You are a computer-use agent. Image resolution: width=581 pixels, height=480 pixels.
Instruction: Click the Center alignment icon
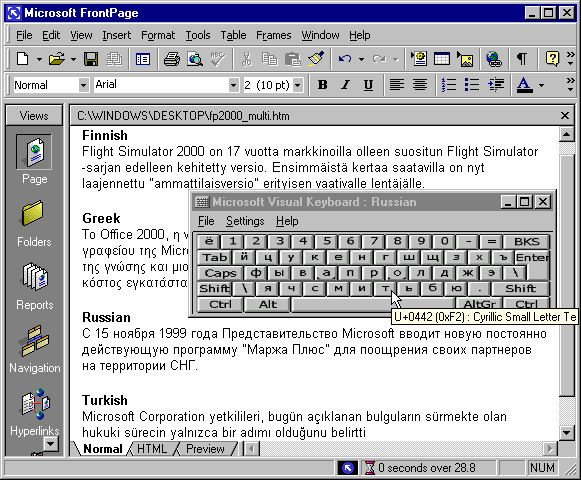420,85
